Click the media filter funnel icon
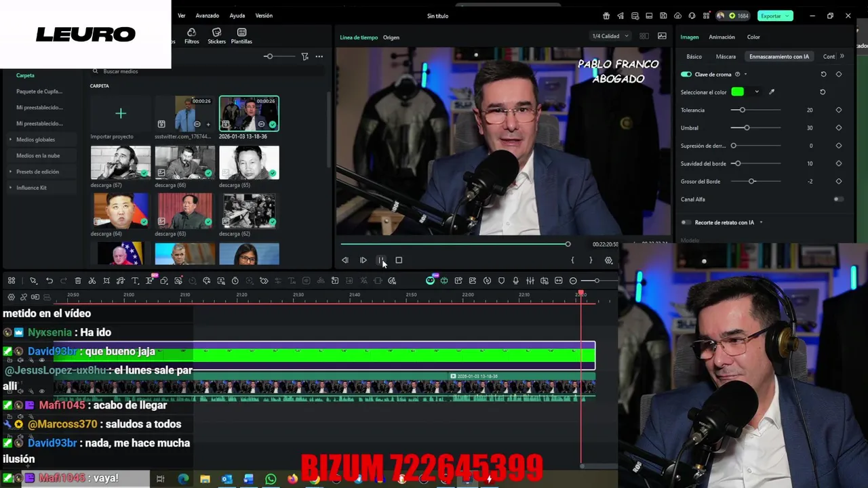The image size is (868, 488). [x=304, y=56]
